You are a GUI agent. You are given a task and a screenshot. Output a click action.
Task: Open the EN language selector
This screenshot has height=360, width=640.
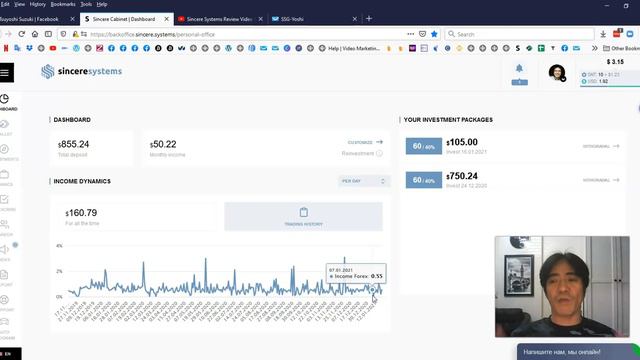click(x=8, y=354)
